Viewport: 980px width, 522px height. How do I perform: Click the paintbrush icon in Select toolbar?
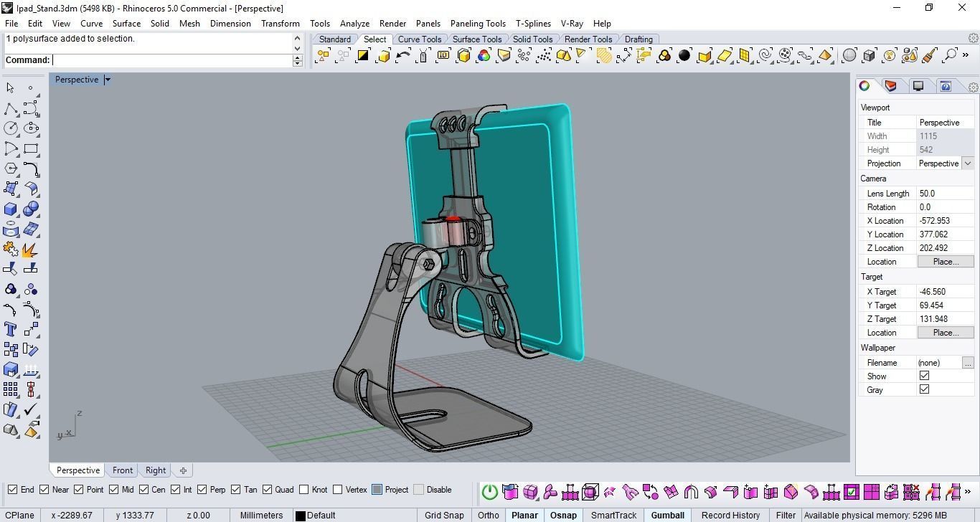[x=930, y=55]
